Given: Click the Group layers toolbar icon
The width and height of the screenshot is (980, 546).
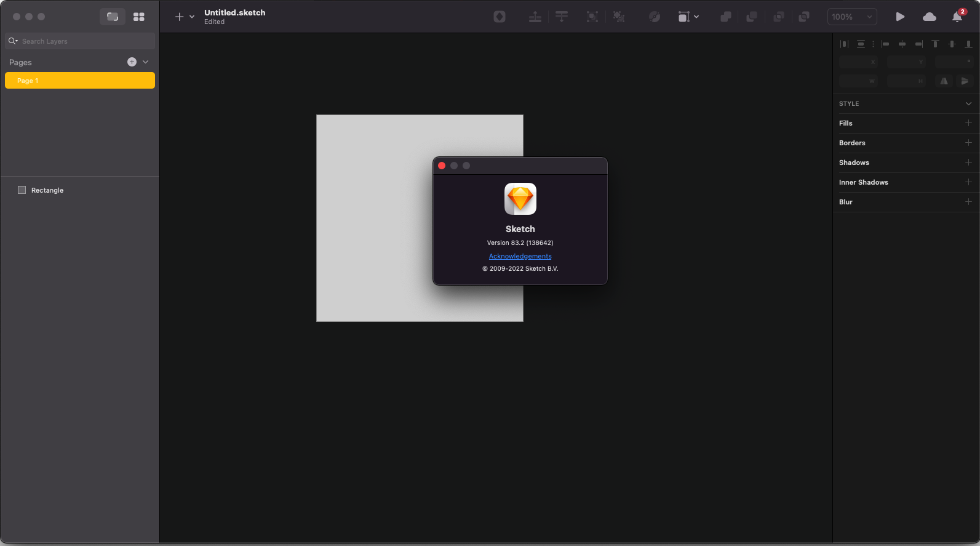Looking at the screenshot, I should point(592,17).
